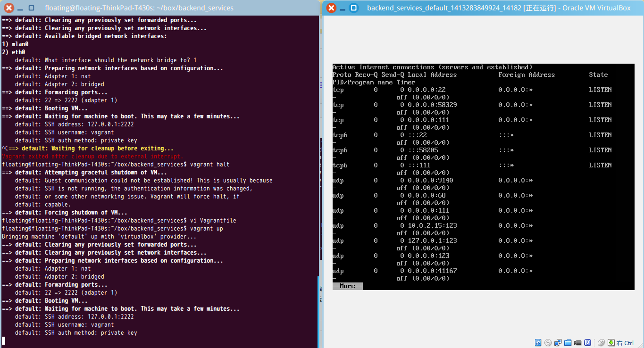
Task: Maximize the terminal window
Action: [31, 8]
